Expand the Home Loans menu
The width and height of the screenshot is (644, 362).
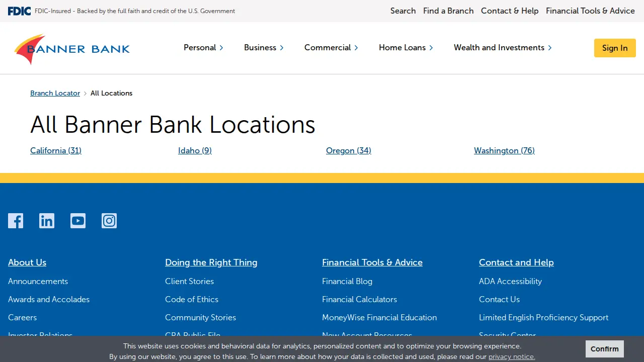click(x=406, y=48)
